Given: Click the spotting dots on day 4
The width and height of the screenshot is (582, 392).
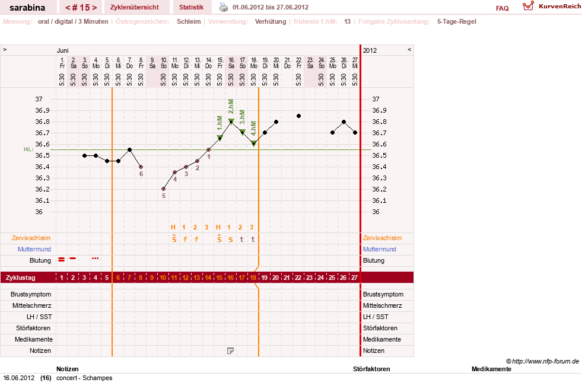Looking at the screenshot, I should click(95, 258).
